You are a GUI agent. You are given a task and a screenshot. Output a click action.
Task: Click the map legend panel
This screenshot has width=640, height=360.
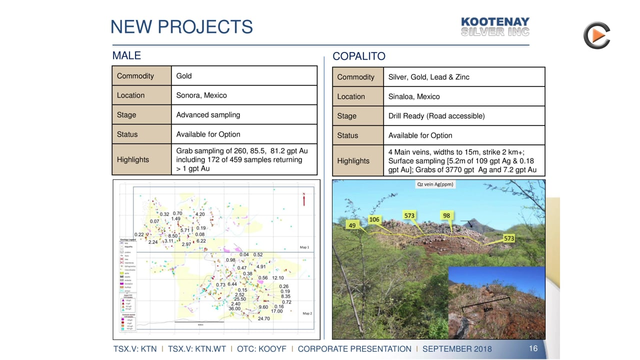[x=127, y=284]
